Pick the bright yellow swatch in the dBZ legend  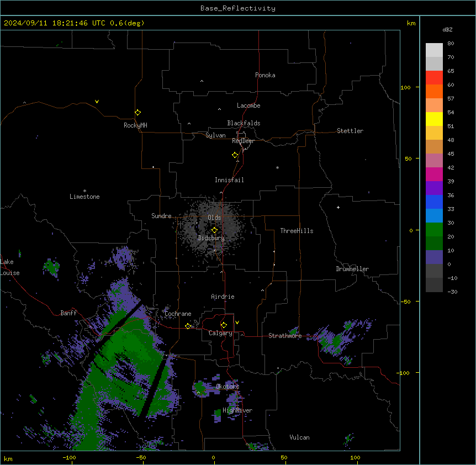(434, 119)
